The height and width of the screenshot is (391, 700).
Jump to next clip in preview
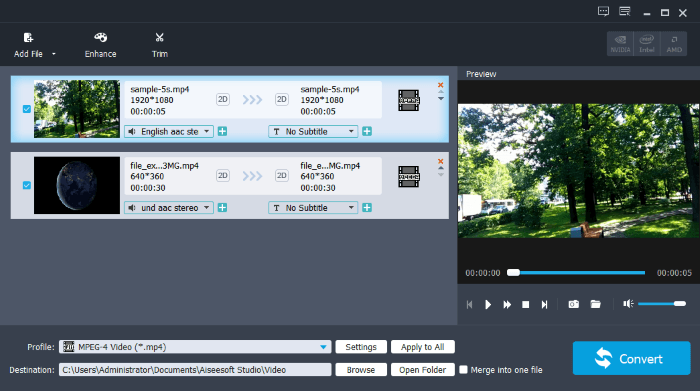point(544,304)
